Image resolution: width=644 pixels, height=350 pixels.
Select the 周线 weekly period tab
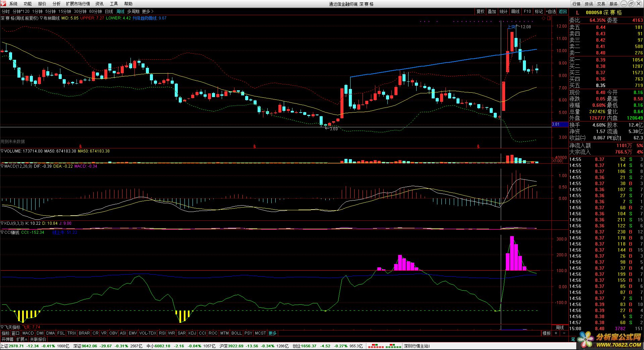click(x=120, y=11)
